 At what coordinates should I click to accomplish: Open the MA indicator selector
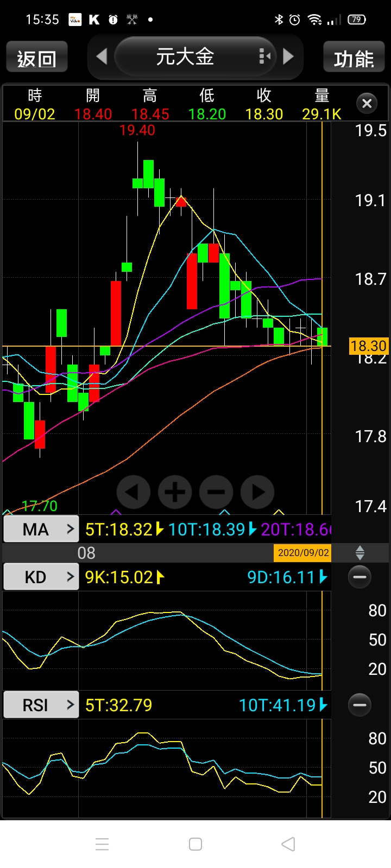point(41,529)
